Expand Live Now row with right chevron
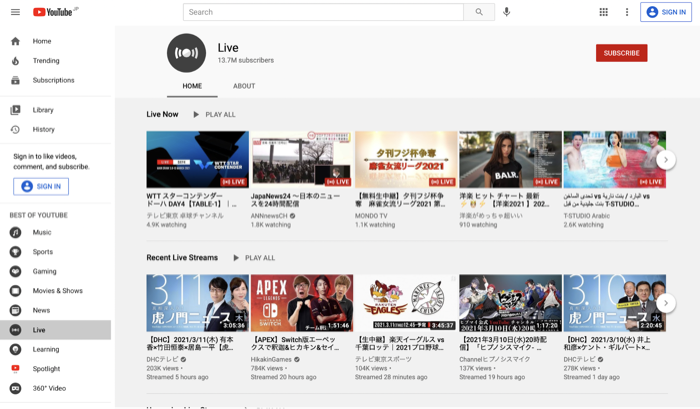The width and height of the screenshot is (700, 409). [x=666, y=160]
